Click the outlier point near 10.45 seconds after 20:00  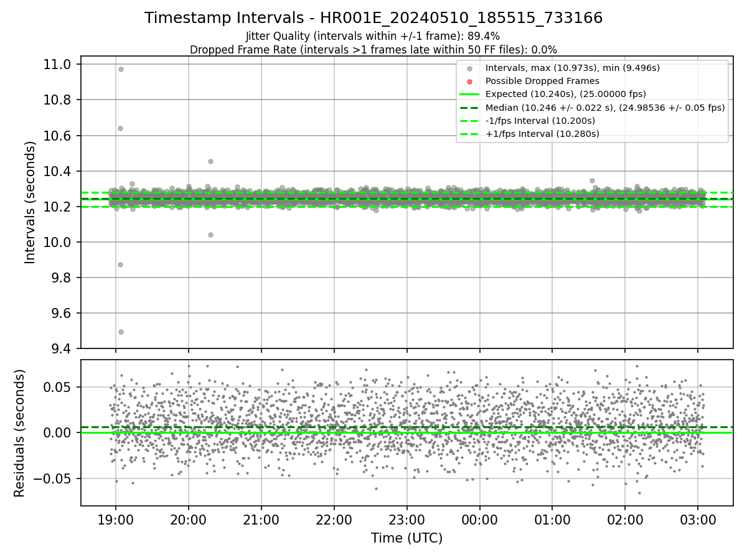(210, 161)
